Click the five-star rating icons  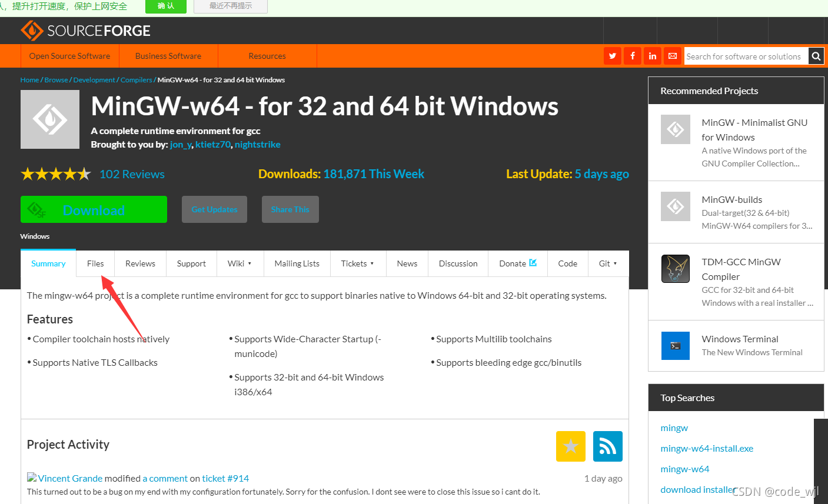[x=56, y=174]
